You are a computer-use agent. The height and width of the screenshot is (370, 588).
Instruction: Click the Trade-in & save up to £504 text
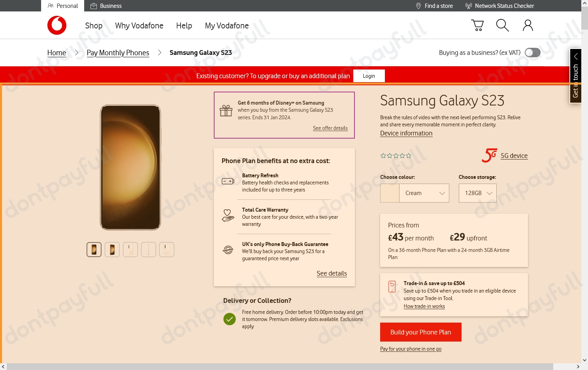pyautogui.click(x=434, y=283)
